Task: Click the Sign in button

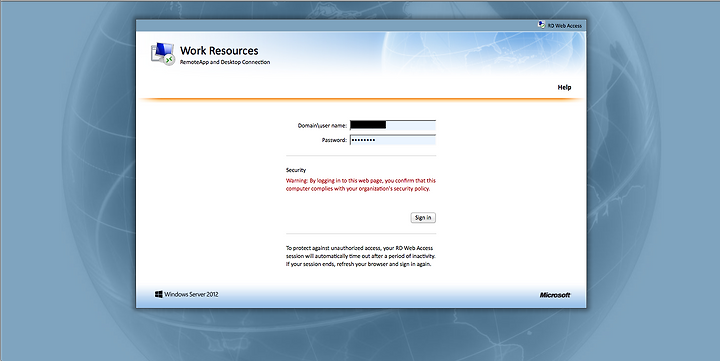Action: click(x=423, y=218)
